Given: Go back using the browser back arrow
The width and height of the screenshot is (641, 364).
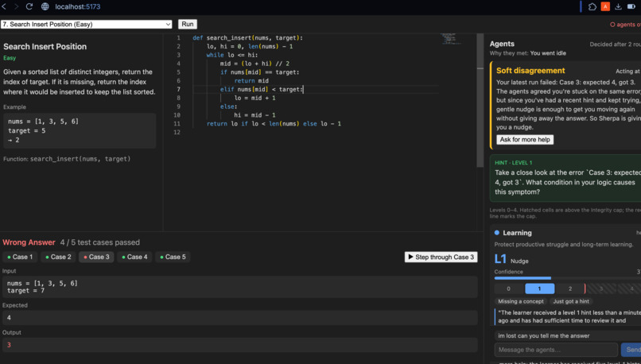Looking at the screenshot, I should 4,6.
